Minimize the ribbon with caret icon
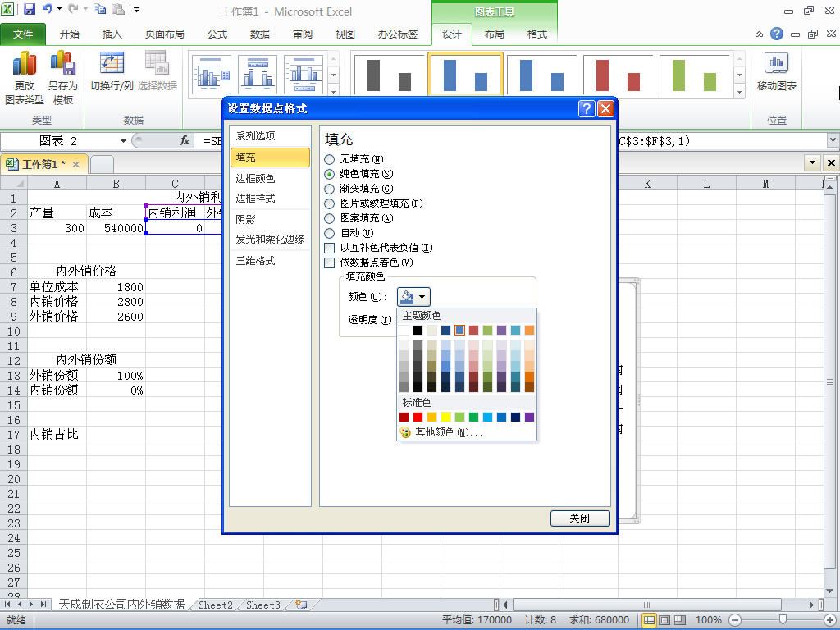The image size is (840, 630). pyautogui.click(x=759, y=34)
